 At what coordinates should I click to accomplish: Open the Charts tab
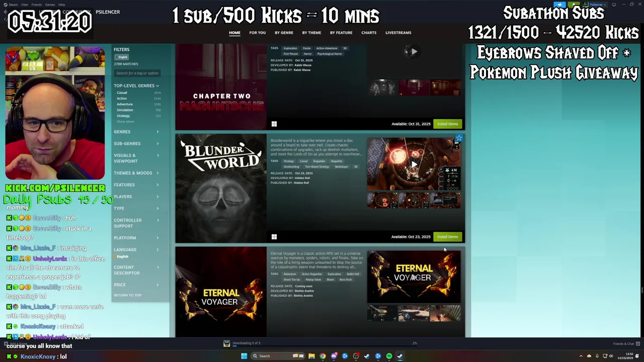[369, 33]
